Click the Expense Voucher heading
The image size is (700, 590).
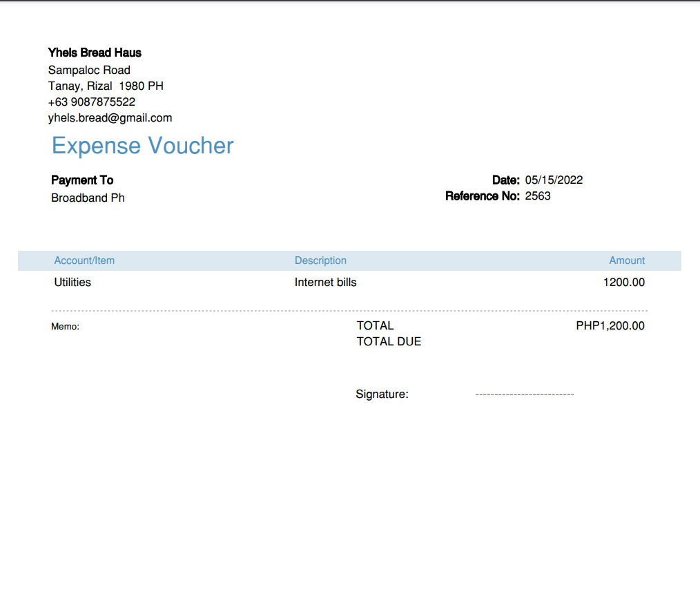142,146
